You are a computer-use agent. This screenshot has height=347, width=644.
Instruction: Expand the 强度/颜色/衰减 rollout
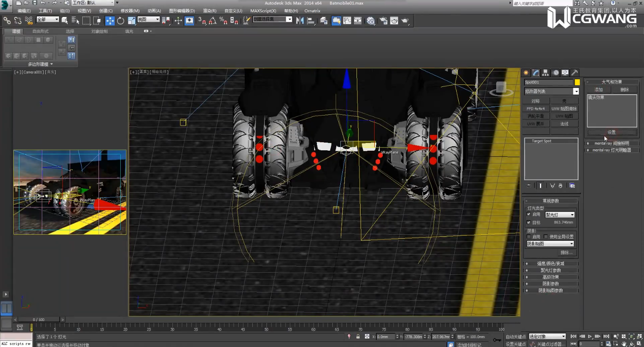(551, 263)
